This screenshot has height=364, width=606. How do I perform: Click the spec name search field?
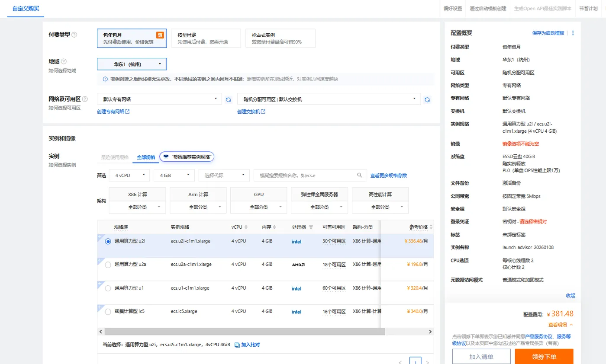(x=310, y=175)
